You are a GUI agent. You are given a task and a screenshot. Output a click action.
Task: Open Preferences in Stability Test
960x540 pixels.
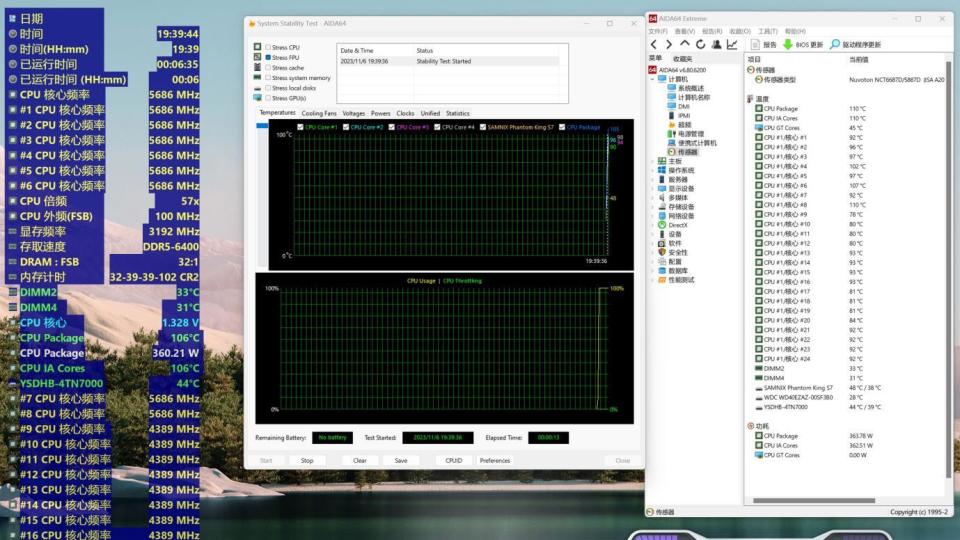coord(495,460)
